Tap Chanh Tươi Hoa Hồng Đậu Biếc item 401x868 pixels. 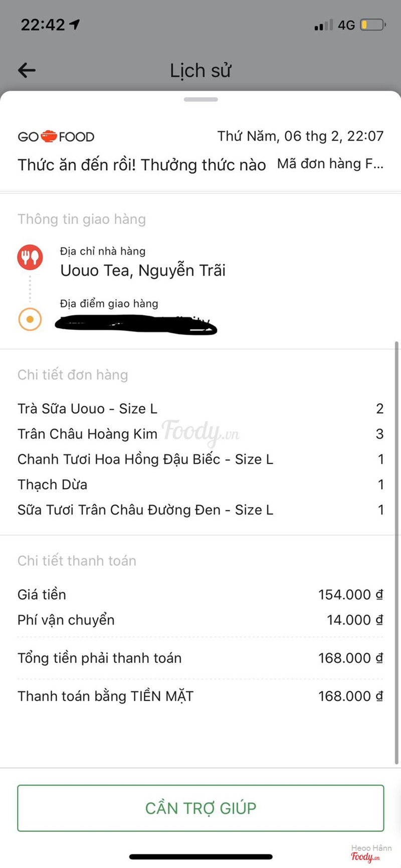click(x=145, y=459)
